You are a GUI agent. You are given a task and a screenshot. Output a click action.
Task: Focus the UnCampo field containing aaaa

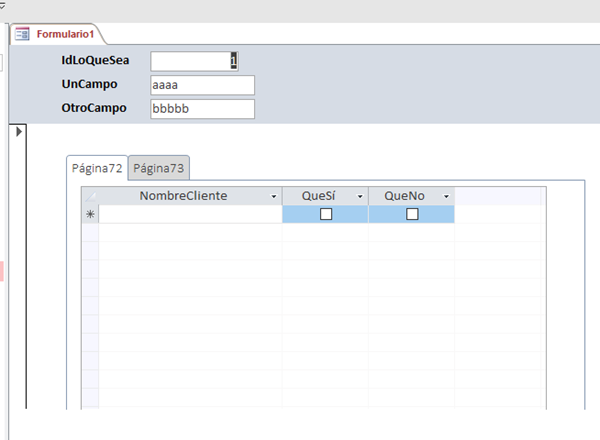coord(202,85)
